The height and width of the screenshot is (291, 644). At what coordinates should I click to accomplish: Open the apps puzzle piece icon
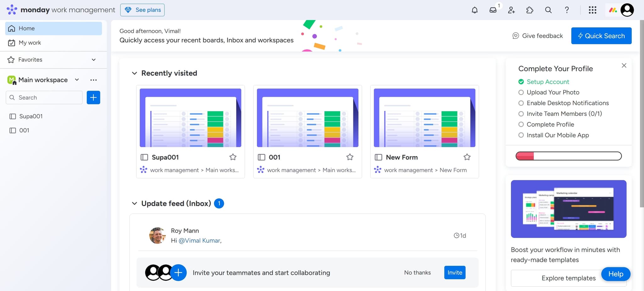[x=530, y=10]
